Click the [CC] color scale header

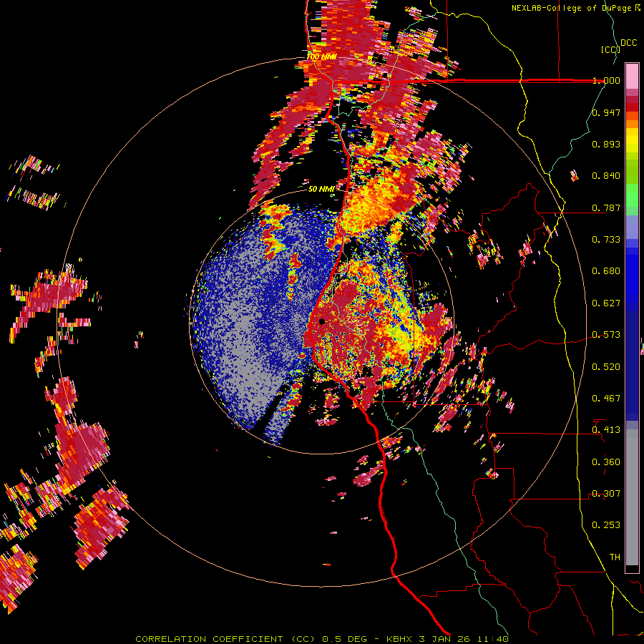pyautogui.click(x=610, y=49)
